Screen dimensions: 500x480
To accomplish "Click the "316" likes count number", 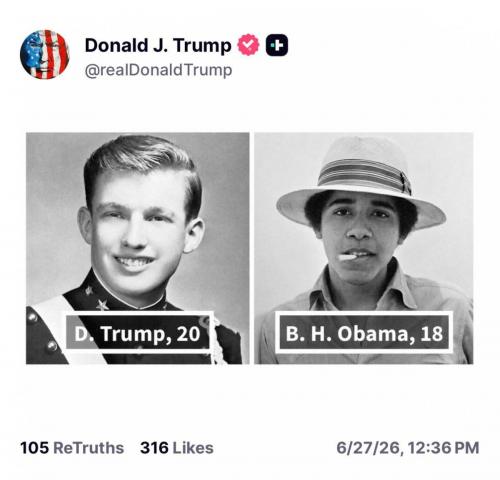I will click(x=154, y=448).
